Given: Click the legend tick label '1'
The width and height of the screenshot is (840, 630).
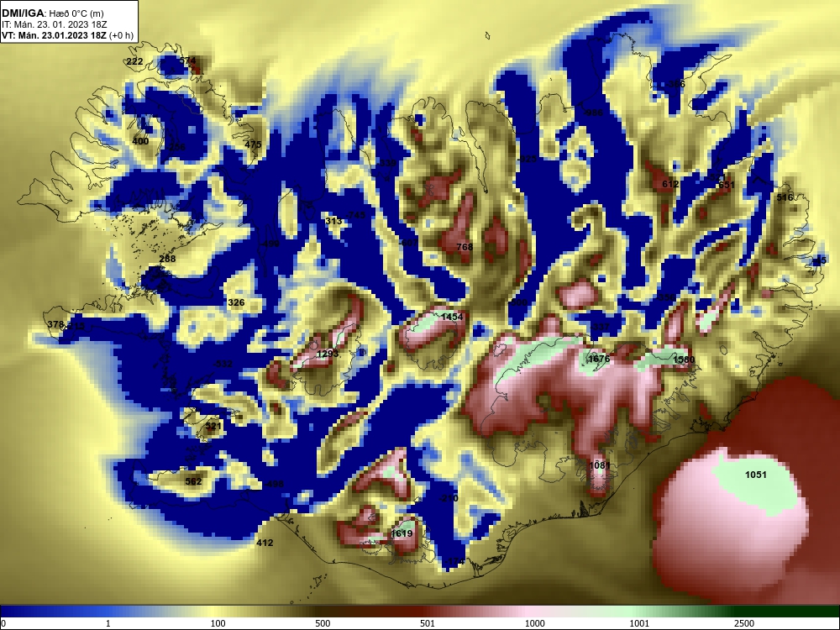Looking at the screenshot, I should (108, 623).
